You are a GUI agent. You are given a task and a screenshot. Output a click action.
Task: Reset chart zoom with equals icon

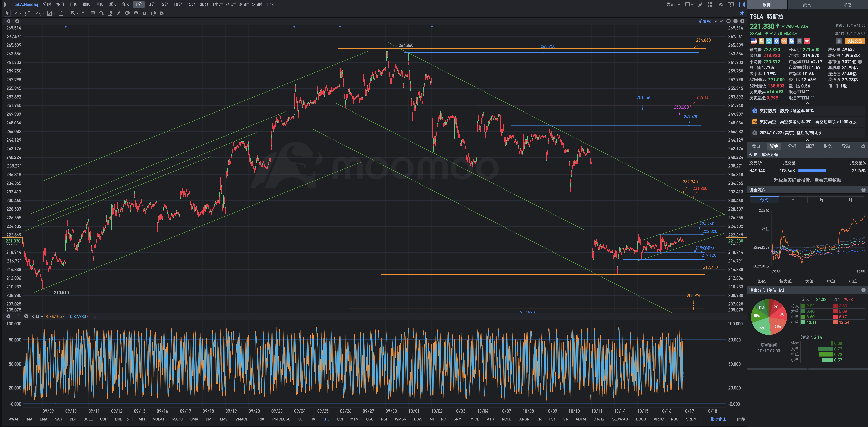(x=729, y=21)
